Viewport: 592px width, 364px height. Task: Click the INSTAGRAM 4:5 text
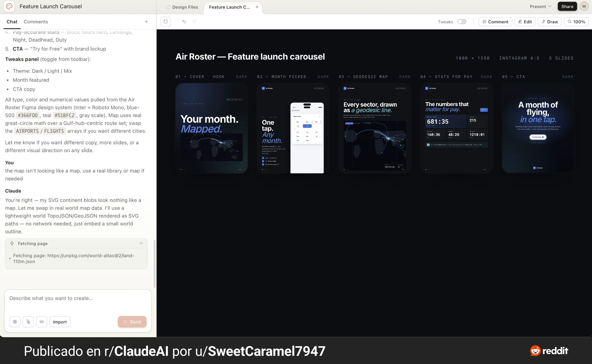coord(519,58)
